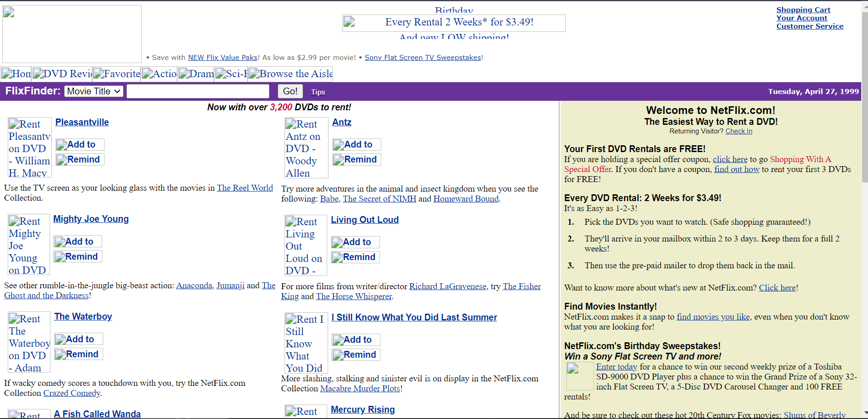Click the Check In link for returning visitors
This screenshot has height=419, width=868.
[738, 131]
